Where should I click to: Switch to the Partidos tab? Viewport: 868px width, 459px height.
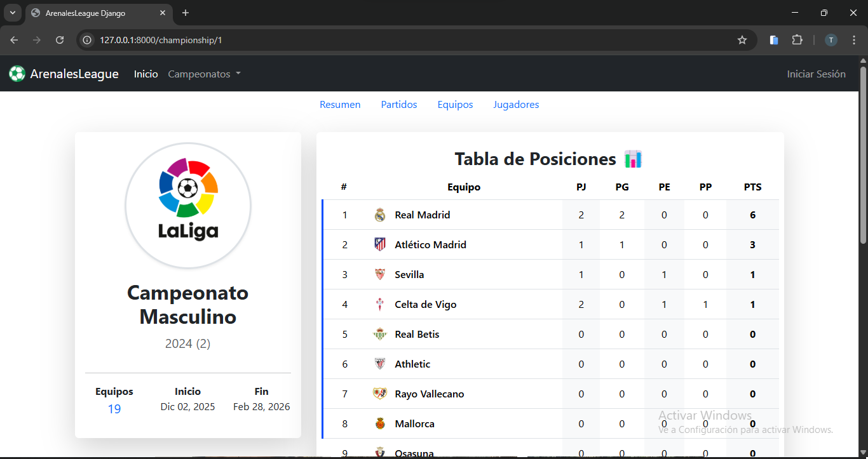click(x=399, y=105)
